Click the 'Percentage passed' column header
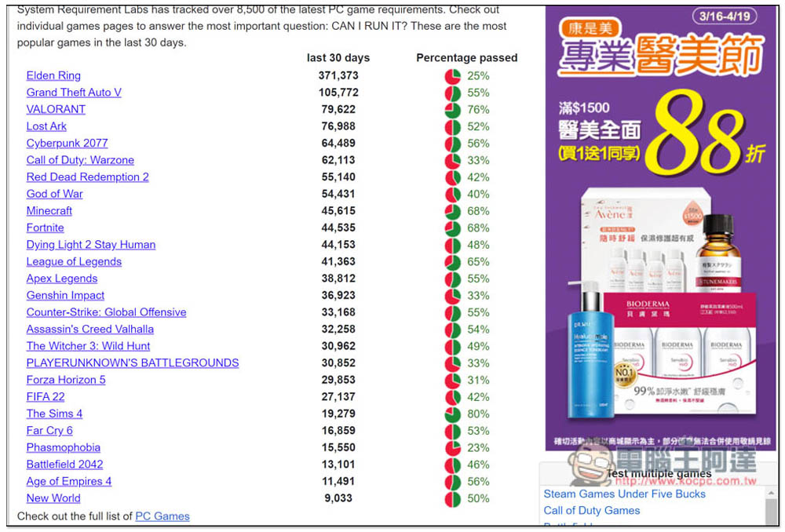This screenshot has height=532, width=785. [x=466, y=58]
